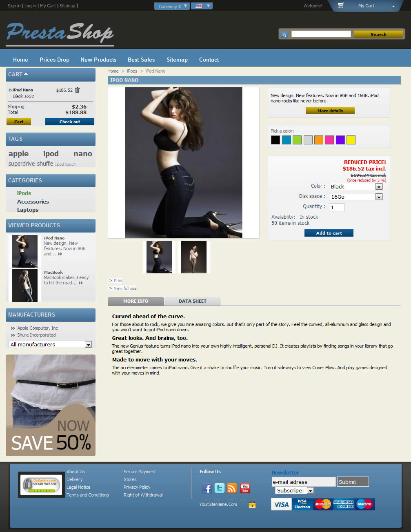Open MacBook thumbnail in viewed products
The height and width of the screenshot is (532, 411).
[25, 286]
